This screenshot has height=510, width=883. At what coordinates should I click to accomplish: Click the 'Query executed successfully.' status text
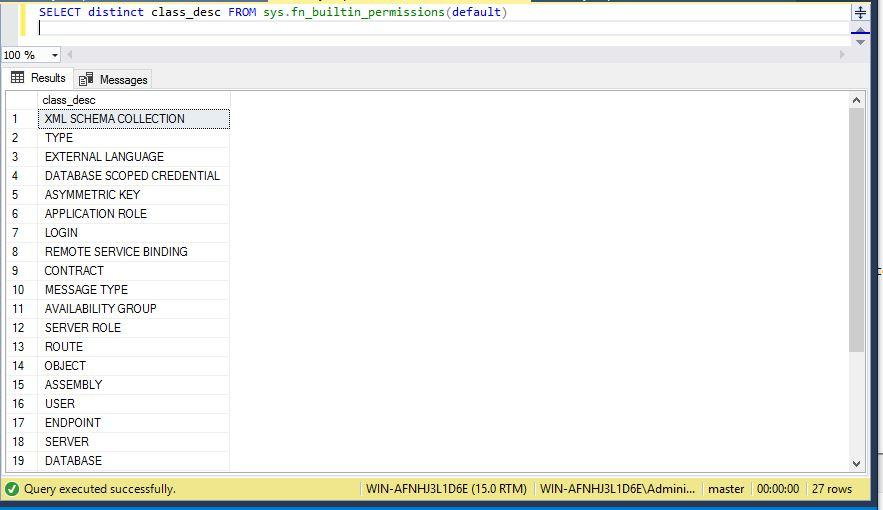[x=100, y=489]
